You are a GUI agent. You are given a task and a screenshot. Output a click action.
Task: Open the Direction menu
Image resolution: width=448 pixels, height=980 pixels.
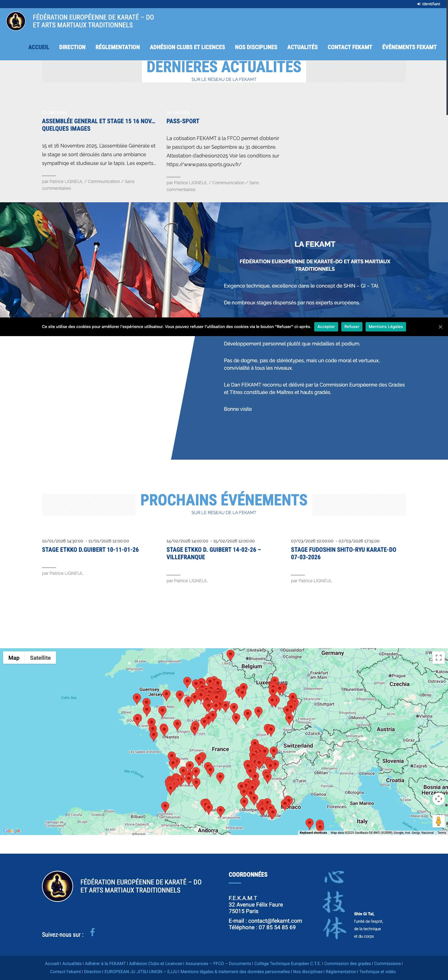[72, 47]
